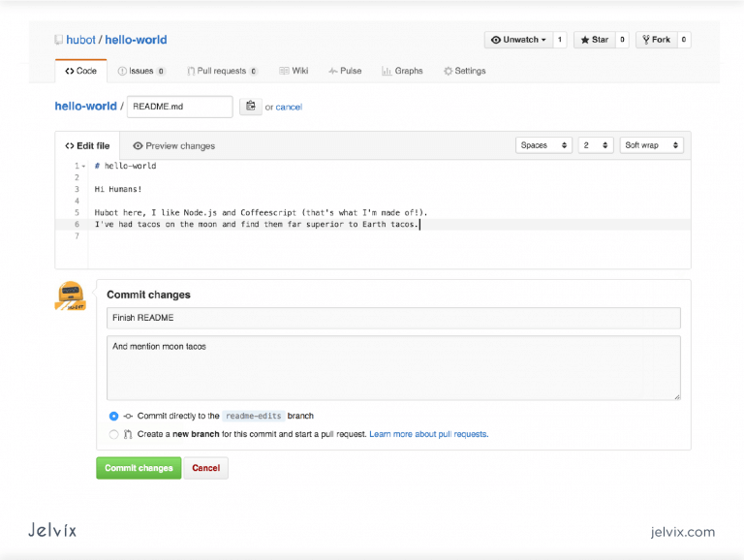744x560 pixels.
Task: Open repository Settings
Action: (x=464, y=71)
